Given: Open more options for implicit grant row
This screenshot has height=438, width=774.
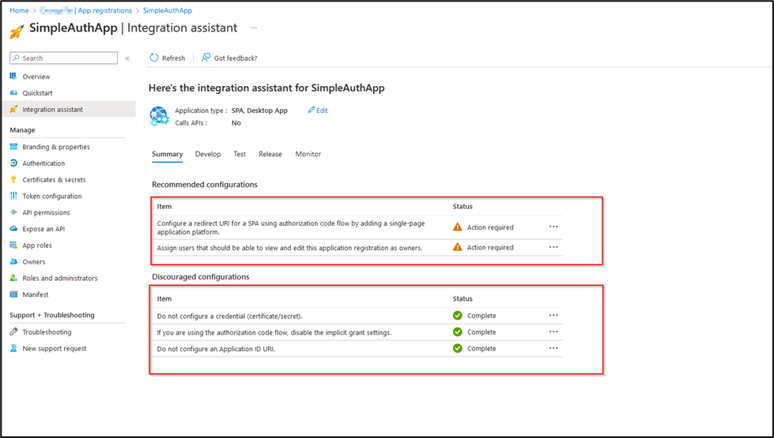Looking at the screenshot, I should [x=553, y=332].
